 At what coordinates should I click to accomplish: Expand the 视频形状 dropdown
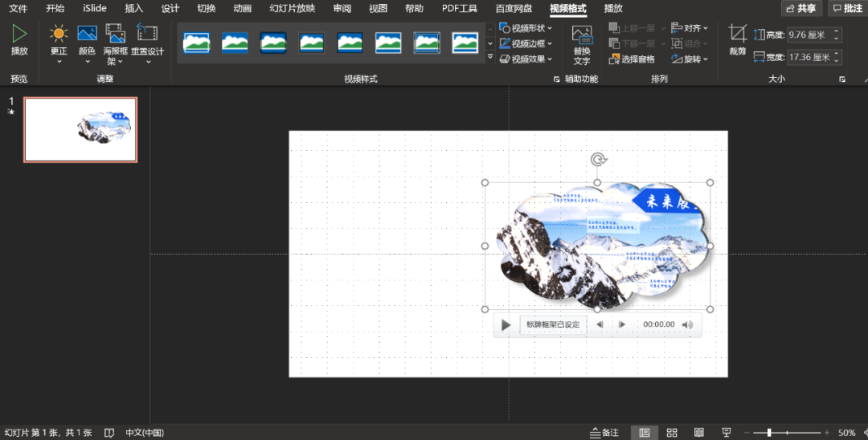pyautogui.click(x=526, y=28)
